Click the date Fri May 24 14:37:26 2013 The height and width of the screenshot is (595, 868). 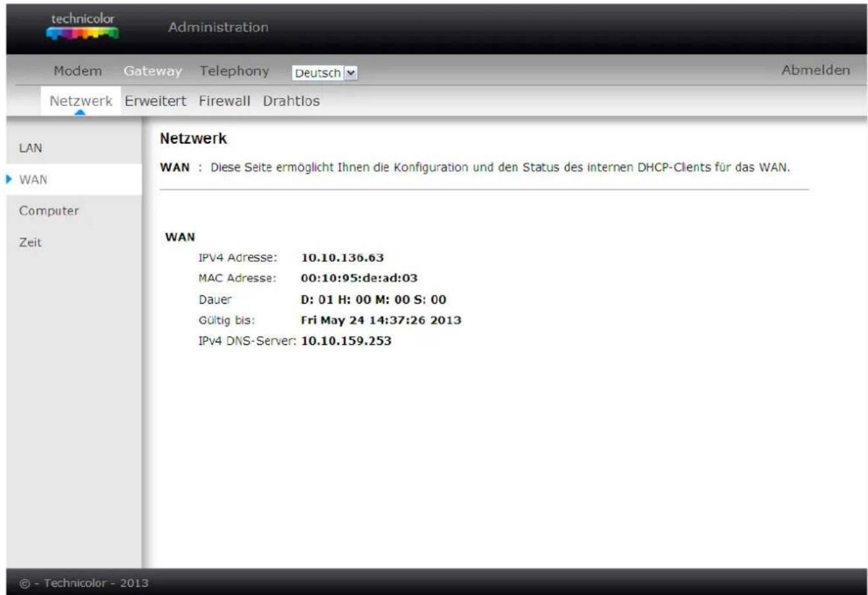click(381, 320)
